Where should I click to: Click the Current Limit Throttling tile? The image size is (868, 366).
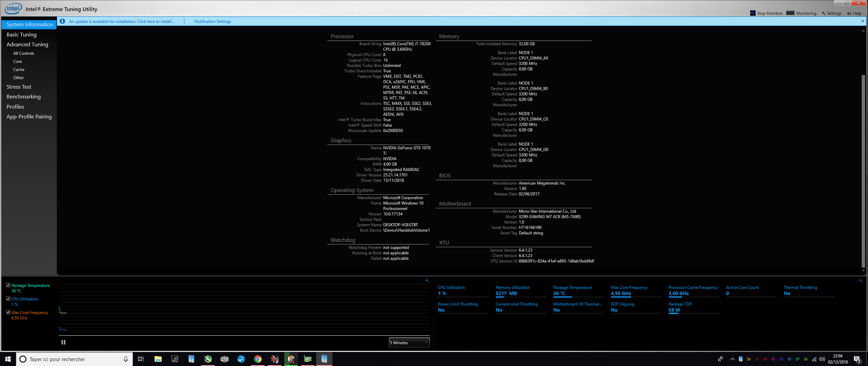pyautogui.click(x=520, y=307)
